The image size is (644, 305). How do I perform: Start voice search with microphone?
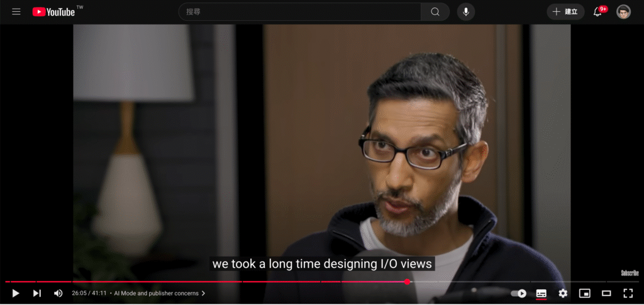pos(466,12)
